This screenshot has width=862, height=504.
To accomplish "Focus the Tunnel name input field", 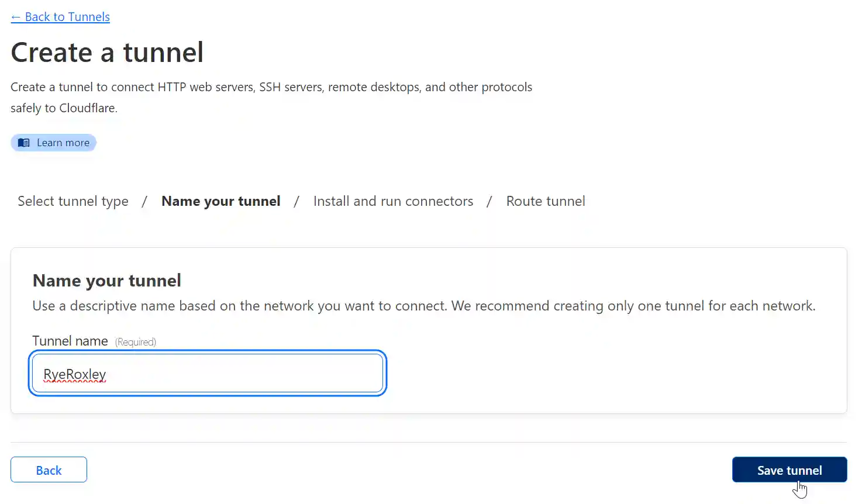I will [x=207, y=373].
